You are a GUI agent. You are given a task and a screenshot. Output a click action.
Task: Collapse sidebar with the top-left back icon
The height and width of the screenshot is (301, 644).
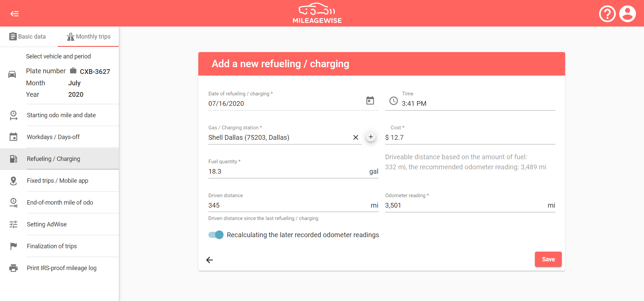point(14,14)
